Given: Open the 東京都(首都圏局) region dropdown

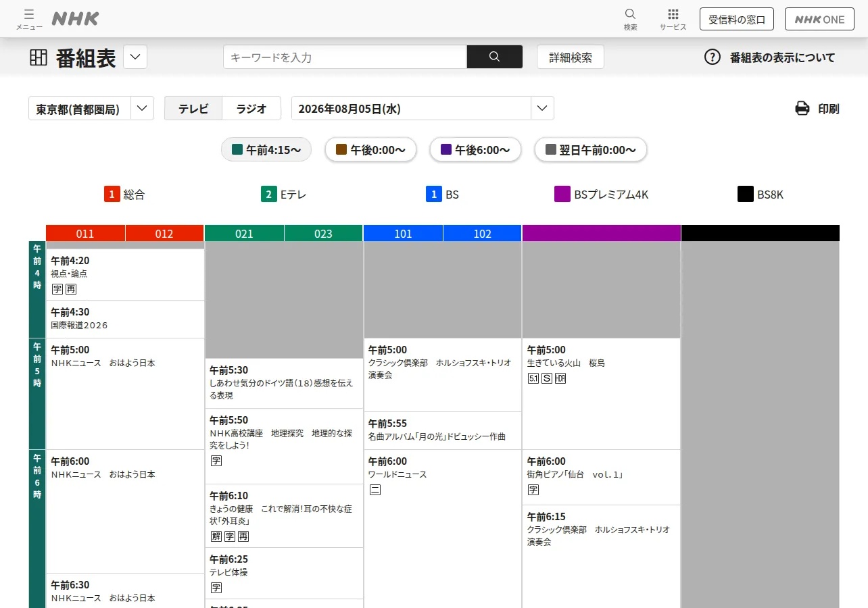Looking at the screenshot, I should tap(91, 108).
